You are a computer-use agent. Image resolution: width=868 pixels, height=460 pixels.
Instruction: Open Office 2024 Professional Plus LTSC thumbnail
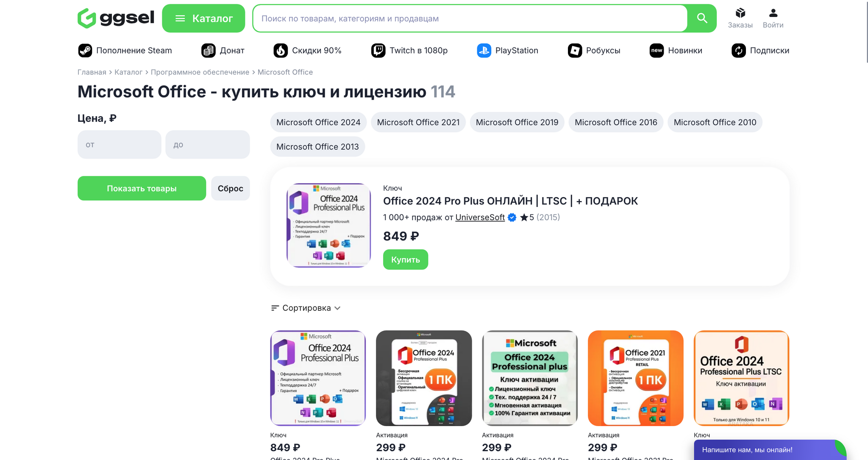tap(741, 378)
